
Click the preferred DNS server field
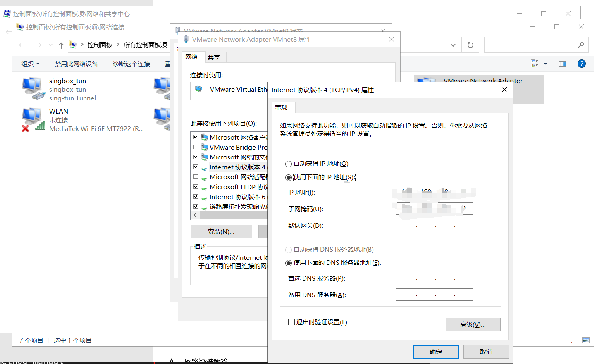[x=435, y=278]
